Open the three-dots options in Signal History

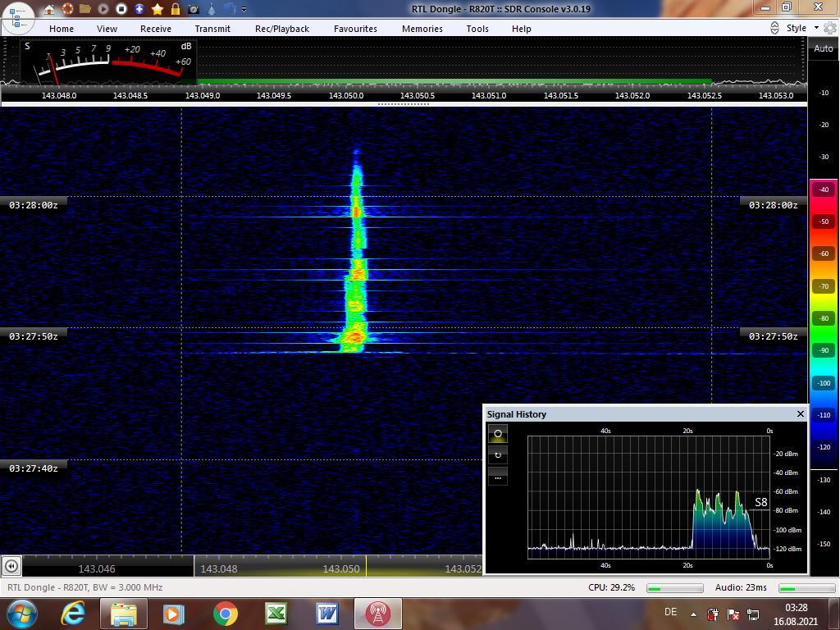[498, 477]
